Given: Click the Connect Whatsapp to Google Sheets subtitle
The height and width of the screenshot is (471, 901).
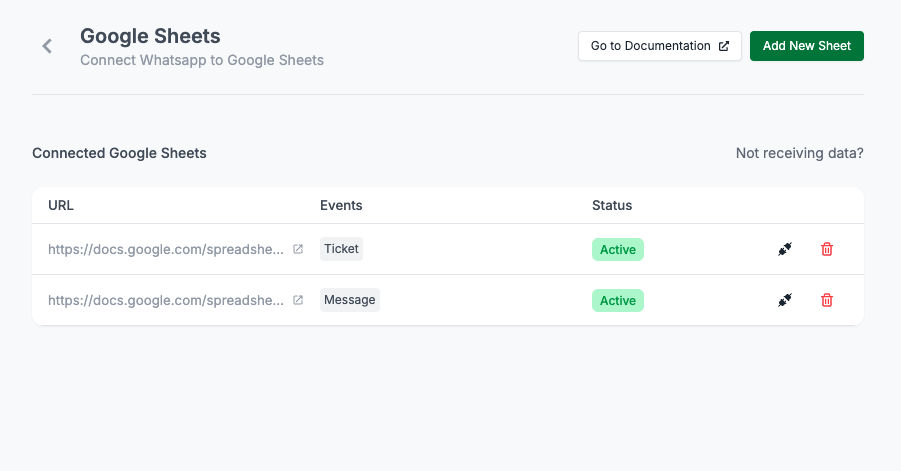Looking at the screenshot, I should 202,60.
